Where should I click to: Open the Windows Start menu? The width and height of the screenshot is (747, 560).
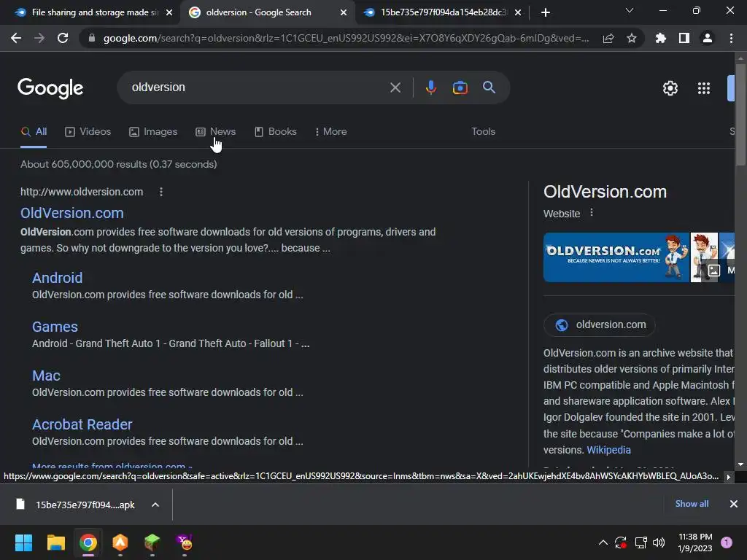[x=23, y=542]
